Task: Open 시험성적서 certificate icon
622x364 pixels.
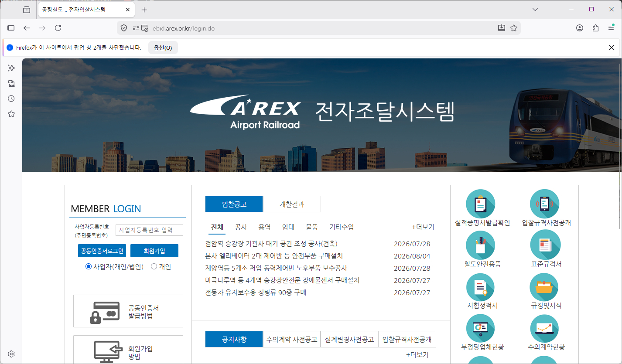Action: [481, 287]
